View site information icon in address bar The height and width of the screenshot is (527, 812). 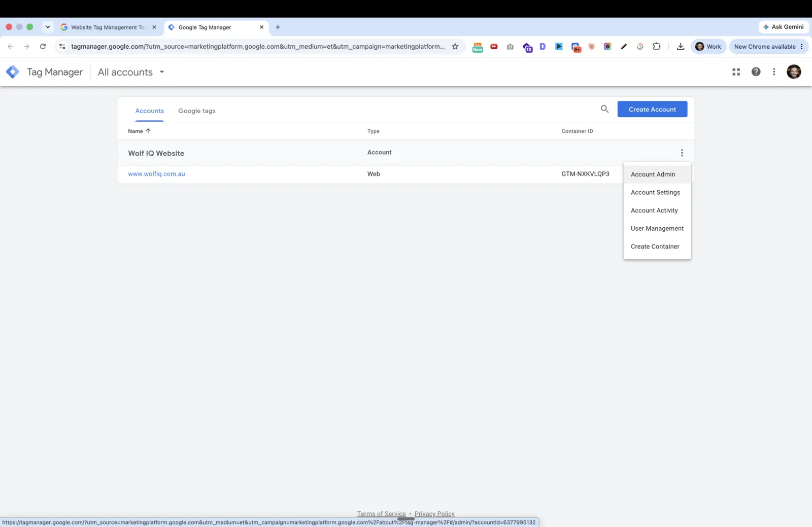[x=62, y=47]
